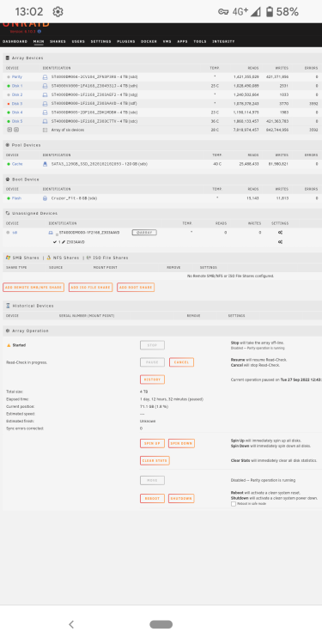
Task: Open the Parity device link
Action: (17, 76)
